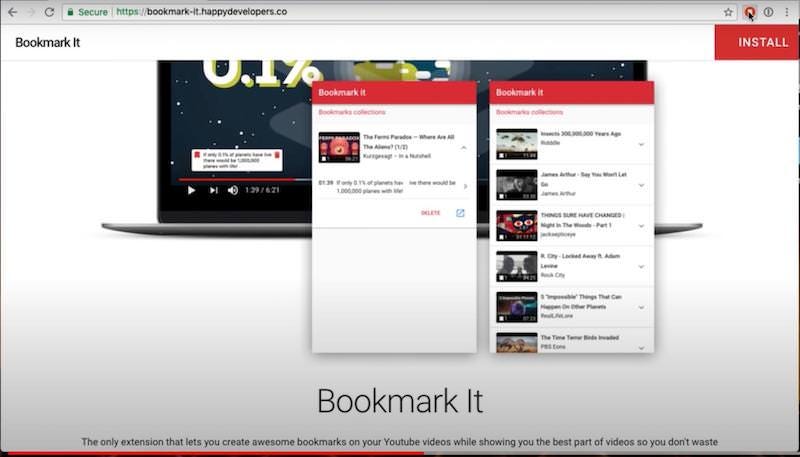Click the red INSTALL button
This screenshot has height=457, width=800.
(x=757, y=42)
